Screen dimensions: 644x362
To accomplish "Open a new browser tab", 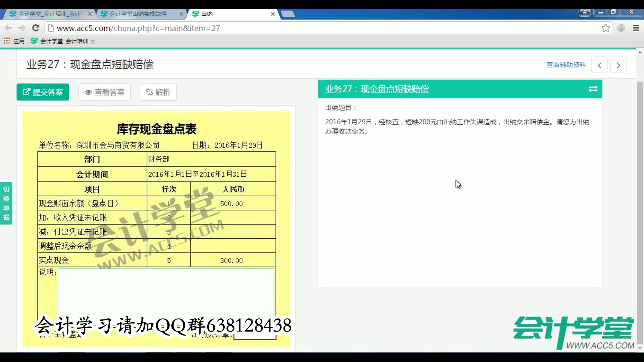I will pyautogui.click(x=288, y=14).
